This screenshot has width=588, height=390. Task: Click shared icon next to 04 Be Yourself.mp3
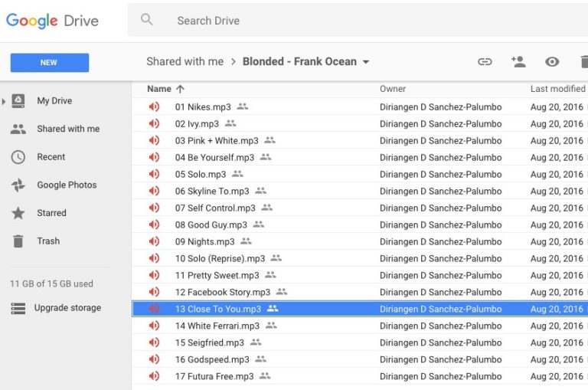pyautogui.click(x=266, y=157)
